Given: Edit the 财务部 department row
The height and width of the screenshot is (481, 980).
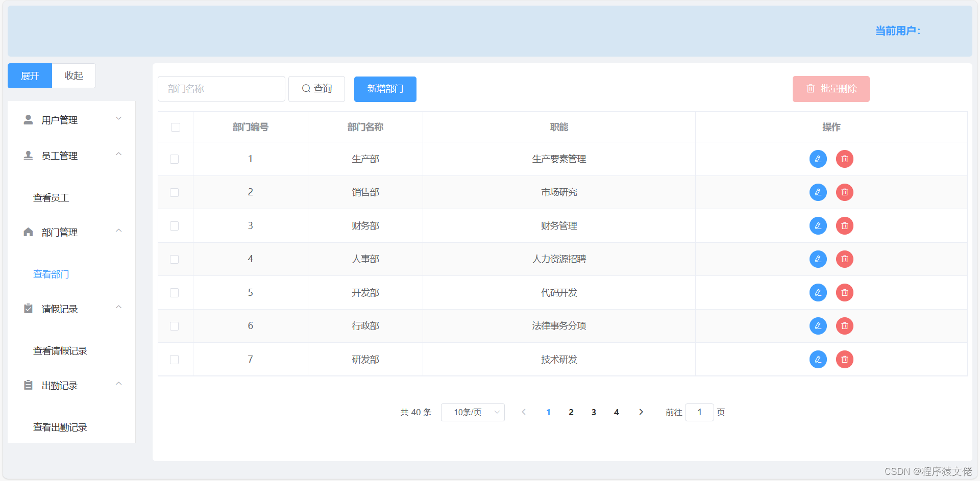Looking at the screenshot, I should [x=818, y=226].
